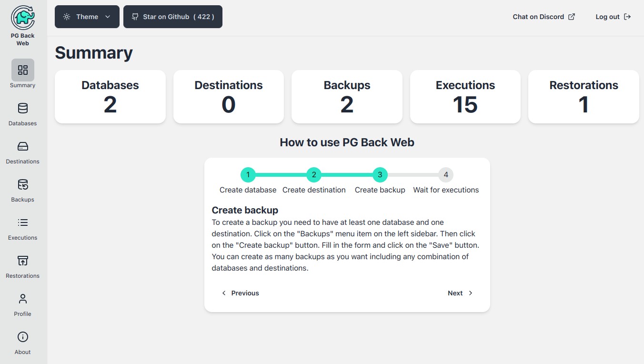Screen dimensions: 644x364
Task: Star the project on Github button
Action: click(x=173, y=17)
